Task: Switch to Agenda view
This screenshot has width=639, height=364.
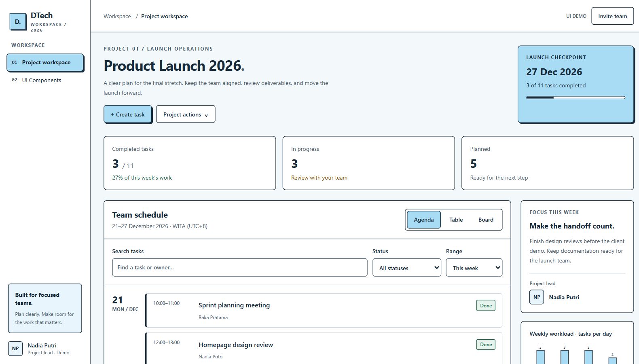Action: pyautogui.click(x=424, y=220)
